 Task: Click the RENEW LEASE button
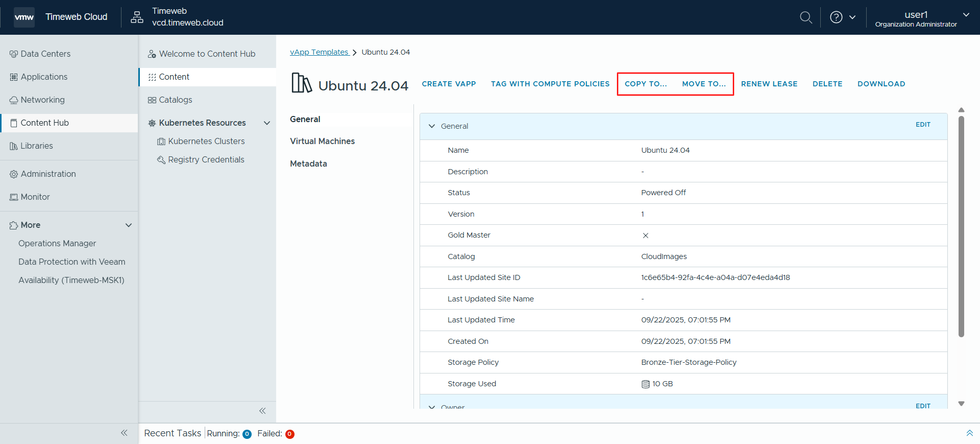click(769, 84)
